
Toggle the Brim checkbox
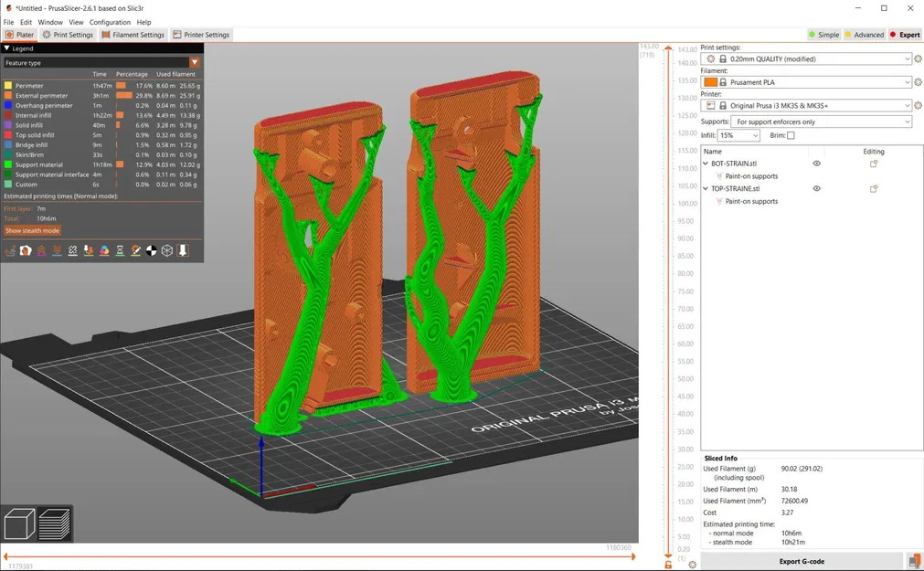pos(791,135)
